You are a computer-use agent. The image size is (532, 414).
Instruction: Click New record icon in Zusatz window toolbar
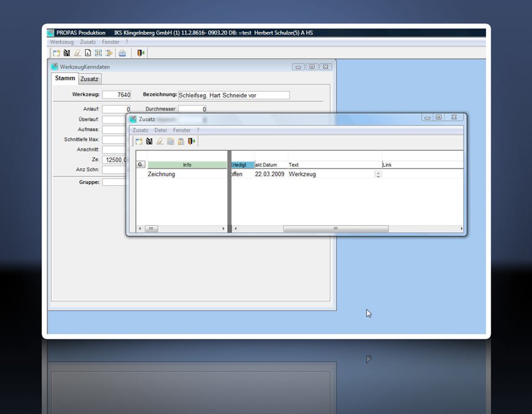coord(139,141)
